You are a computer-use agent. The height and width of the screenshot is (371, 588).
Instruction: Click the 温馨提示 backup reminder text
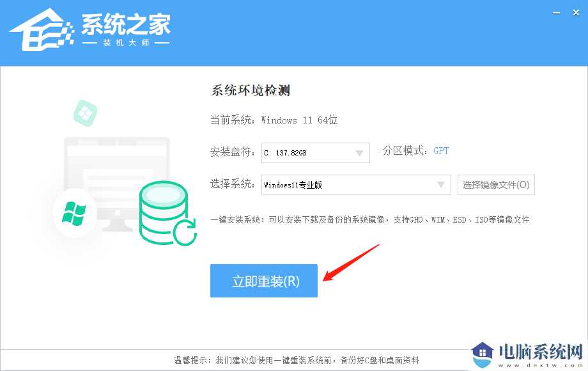point(297,361)
